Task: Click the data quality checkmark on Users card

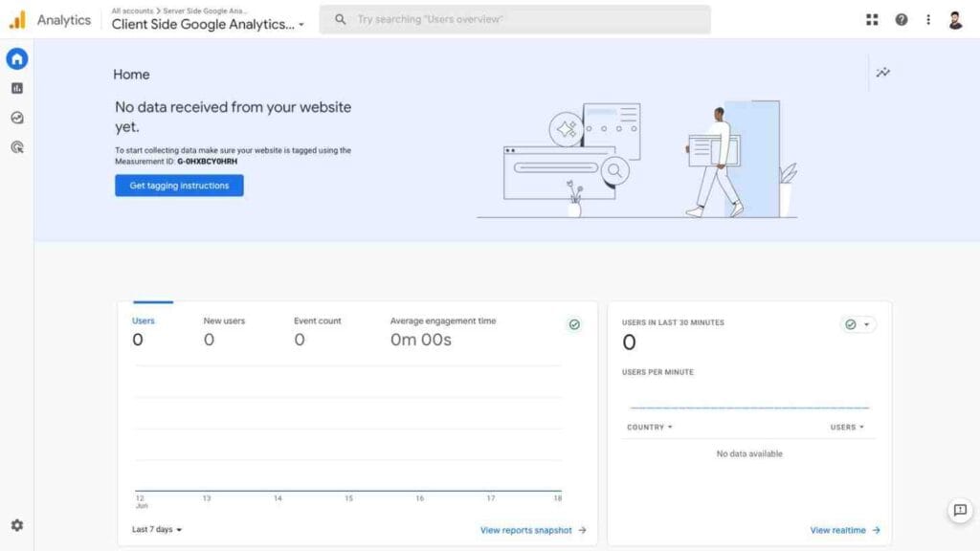Action: click(x=574, y=324)
